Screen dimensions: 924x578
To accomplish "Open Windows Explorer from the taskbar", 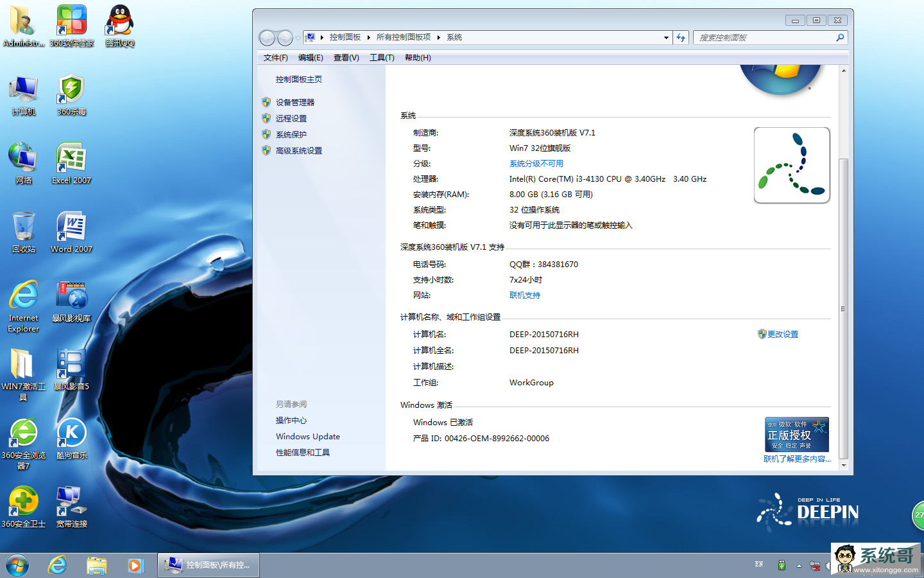I will [x=96, y=565].
